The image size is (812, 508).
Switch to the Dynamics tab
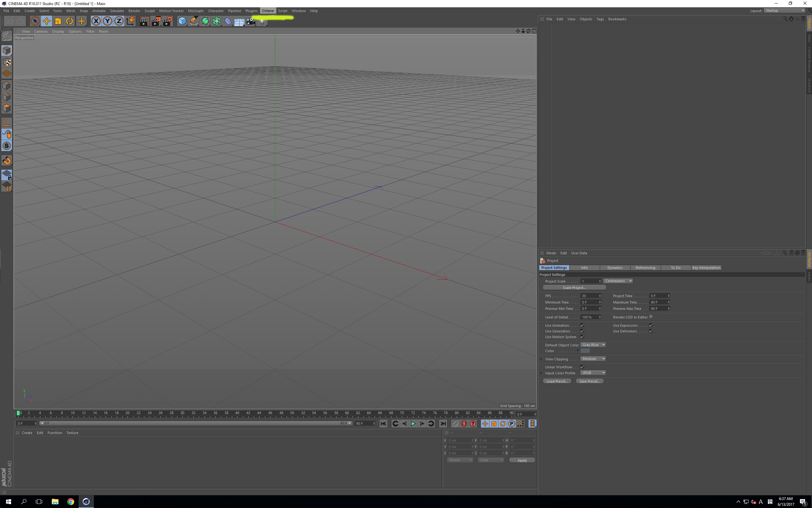pos(615,268)
